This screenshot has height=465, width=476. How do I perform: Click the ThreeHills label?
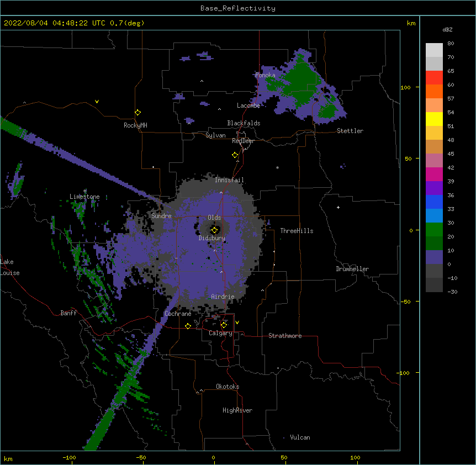pos(297,231)
